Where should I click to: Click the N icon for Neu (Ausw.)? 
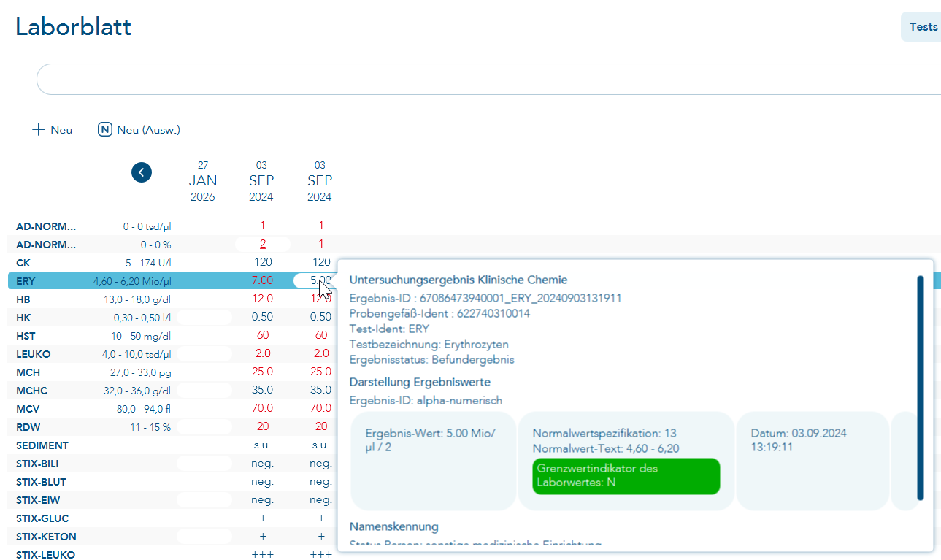click(x=105, y=130)
